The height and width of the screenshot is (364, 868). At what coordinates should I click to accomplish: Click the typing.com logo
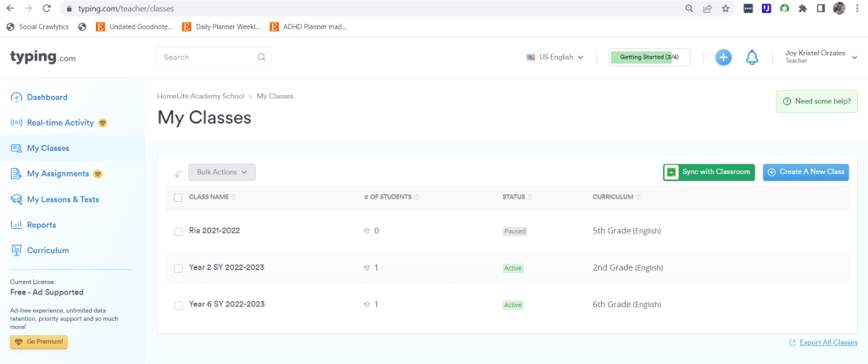[x=42, y=58]
